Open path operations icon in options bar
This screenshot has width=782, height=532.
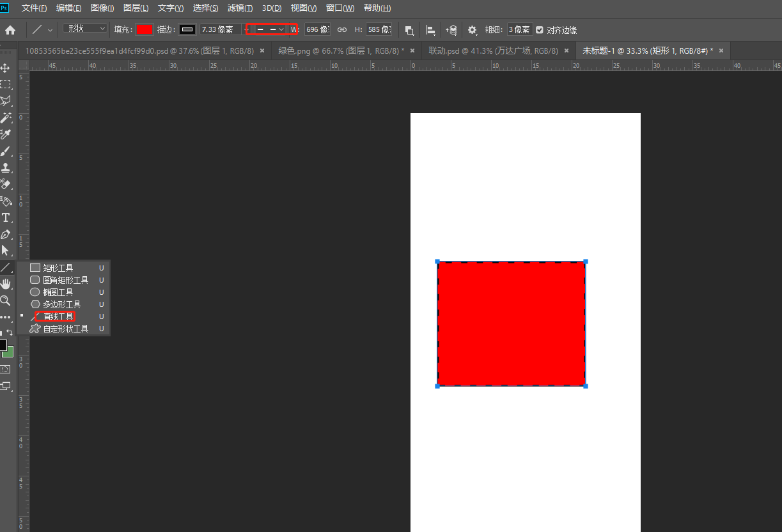click(409, 30)
